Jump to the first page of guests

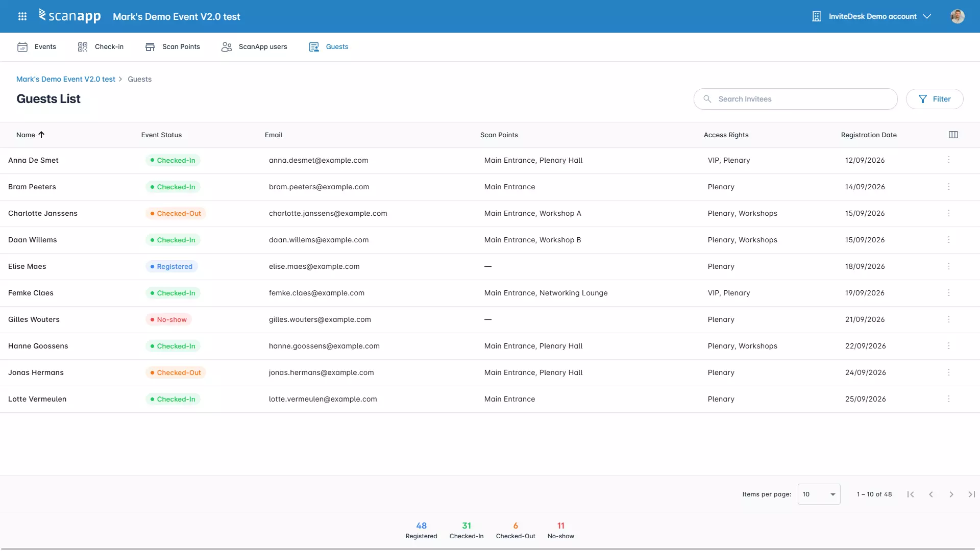point(911,494)
